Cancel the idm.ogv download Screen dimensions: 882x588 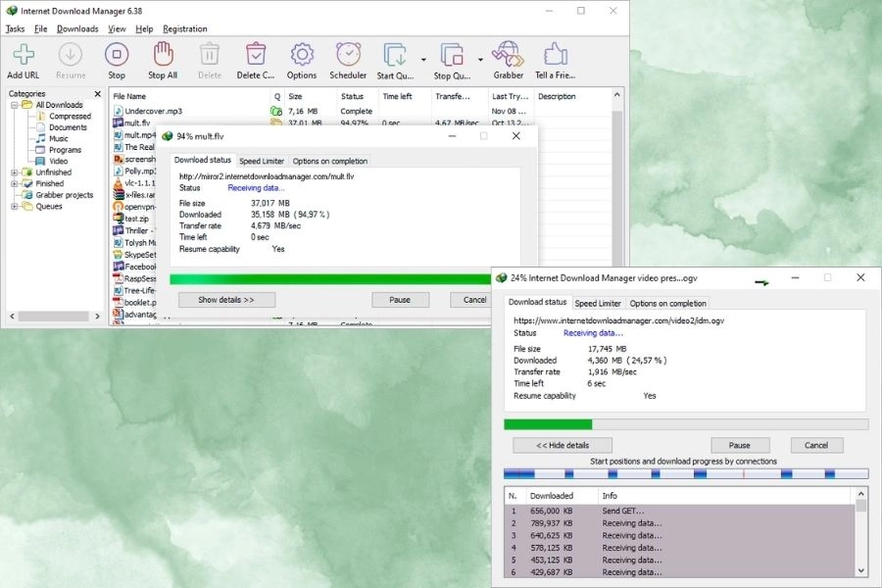[816, 445]
